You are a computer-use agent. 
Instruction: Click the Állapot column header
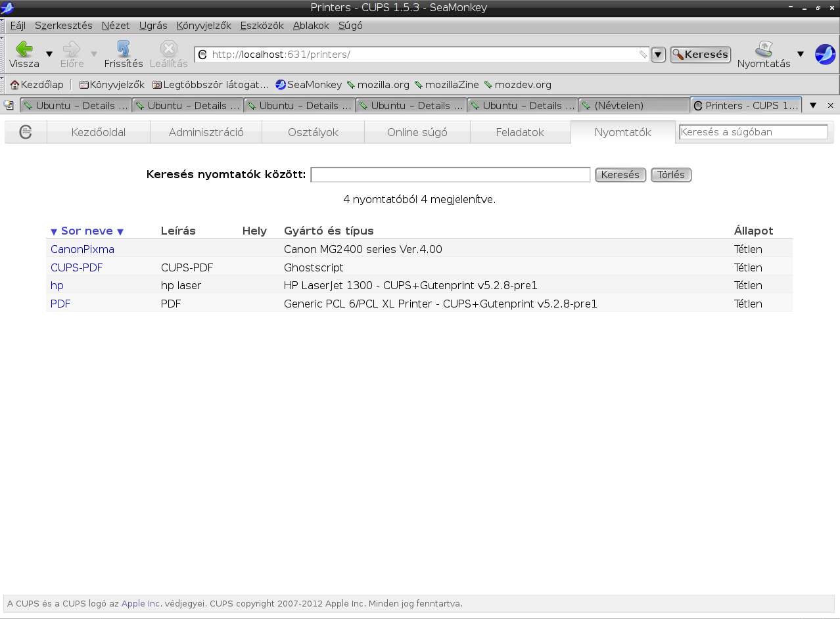[754, 231]
